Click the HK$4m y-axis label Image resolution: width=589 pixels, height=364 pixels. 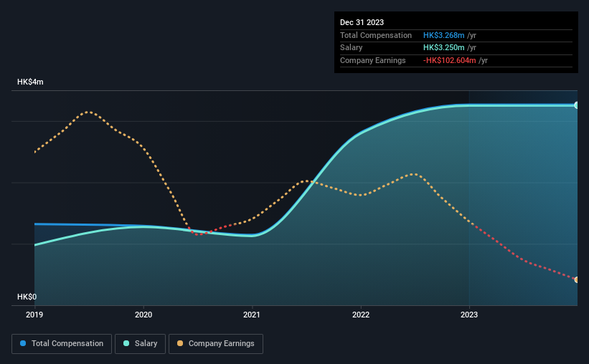[30, 82]
